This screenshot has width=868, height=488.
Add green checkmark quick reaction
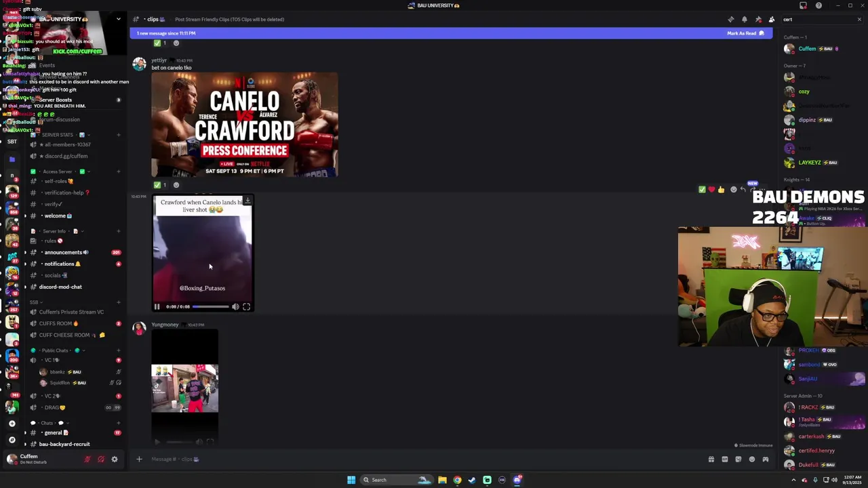coord(702,190)
